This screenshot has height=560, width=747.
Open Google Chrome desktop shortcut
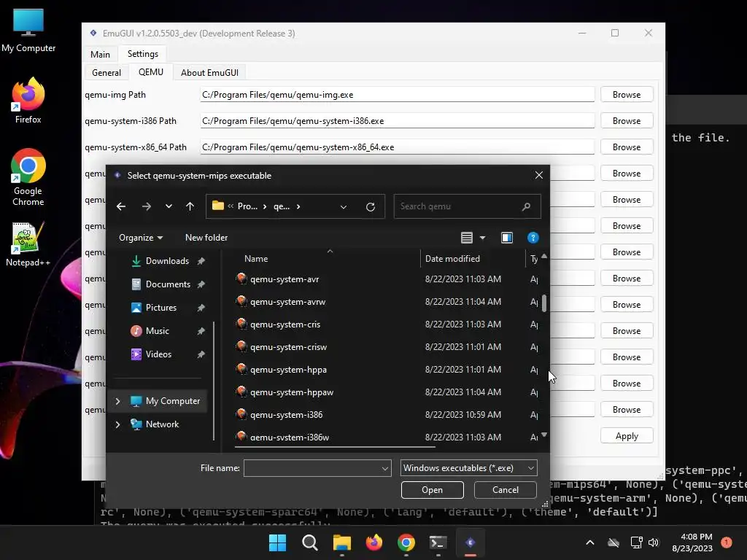click(x=28, y=177)
